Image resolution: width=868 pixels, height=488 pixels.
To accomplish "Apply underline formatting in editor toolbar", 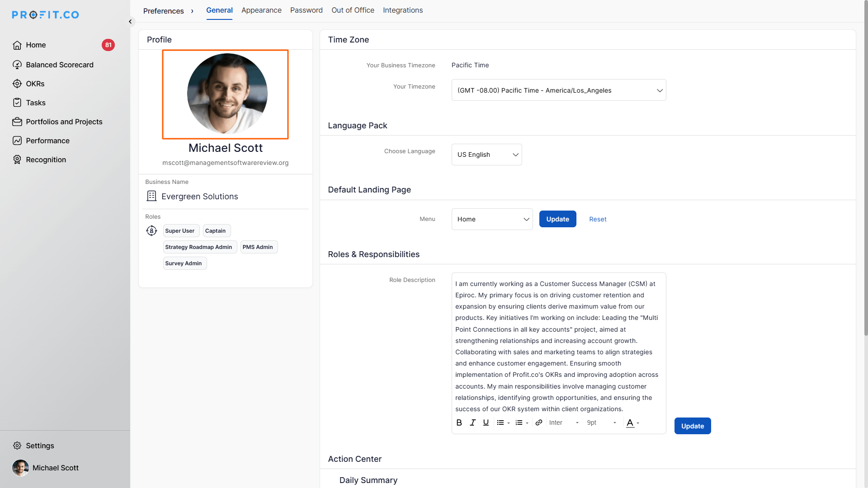I will [486, 422].
